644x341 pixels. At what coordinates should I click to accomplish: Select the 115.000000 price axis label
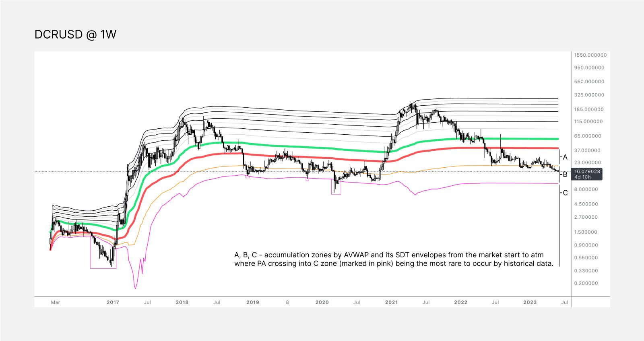click(x=589, y=121)
